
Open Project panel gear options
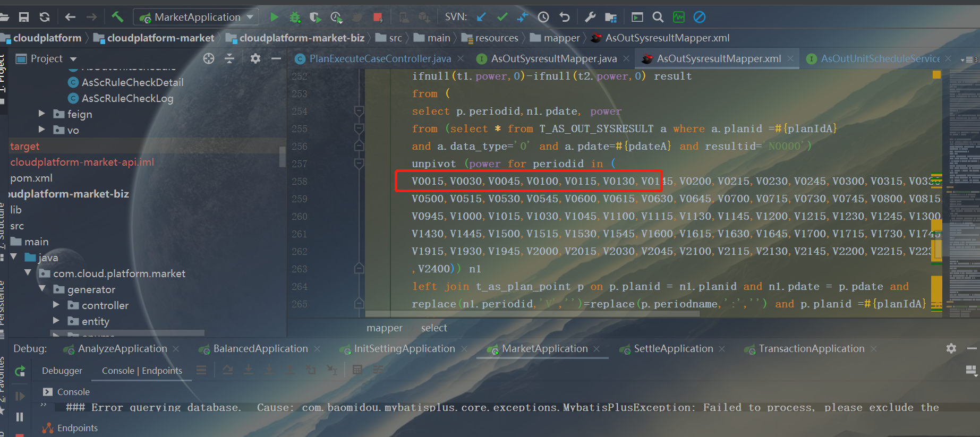point(255,58)
